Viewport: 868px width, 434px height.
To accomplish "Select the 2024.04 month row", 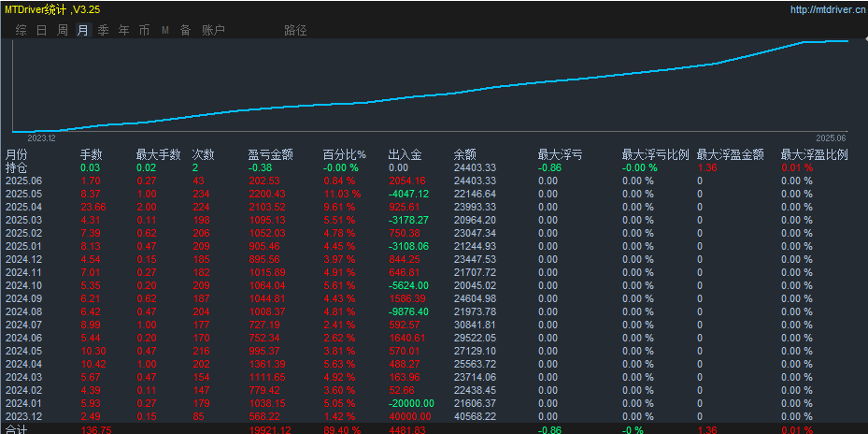I will 434,364.
